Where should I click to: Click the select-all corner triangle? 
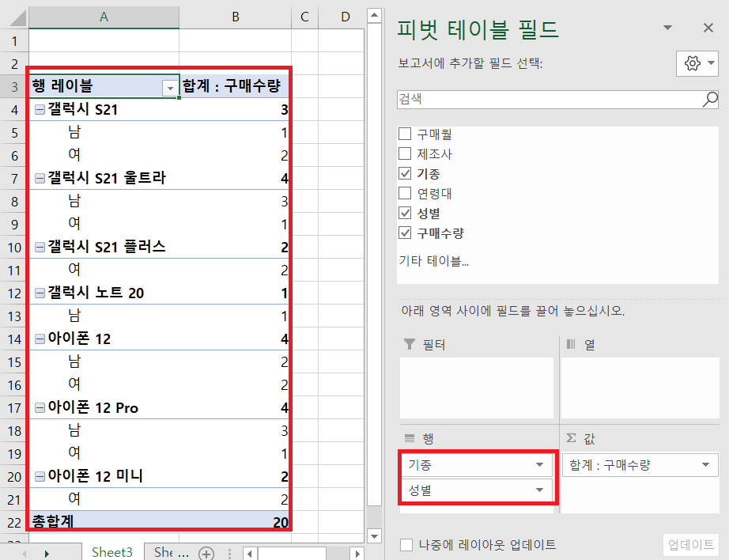point(18,18)
